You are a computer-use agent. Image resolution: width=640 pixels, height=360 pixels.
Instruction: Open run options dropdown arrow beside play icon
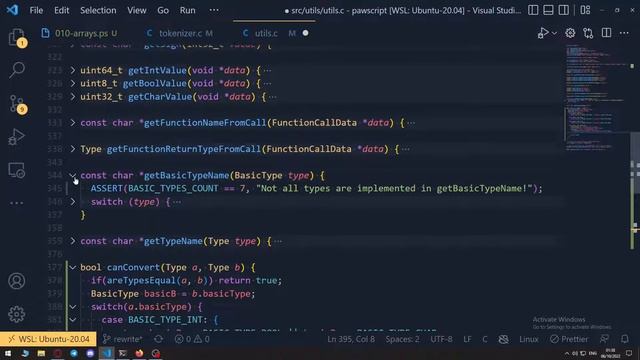pos(554,33)
